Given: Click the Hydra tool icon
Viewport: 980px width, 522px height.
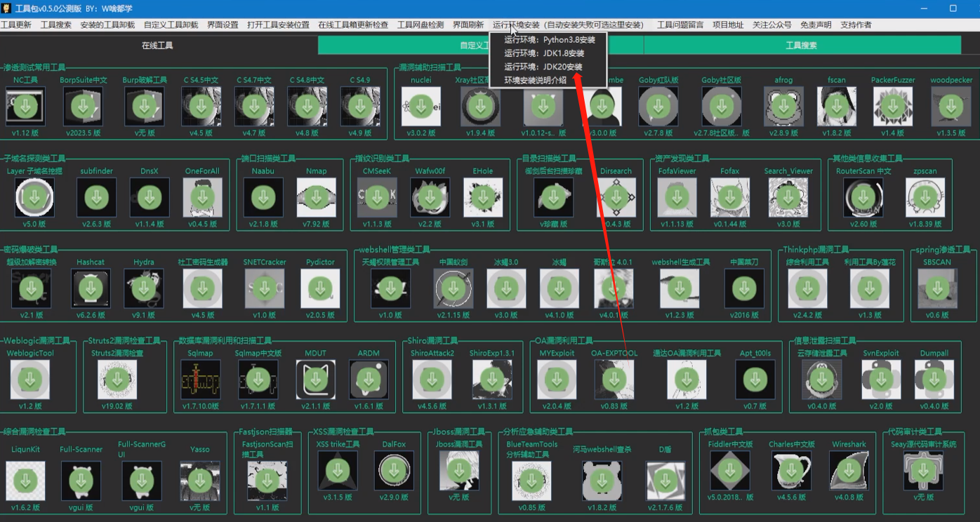Looking at the screenshot, I should coord(144,288).
